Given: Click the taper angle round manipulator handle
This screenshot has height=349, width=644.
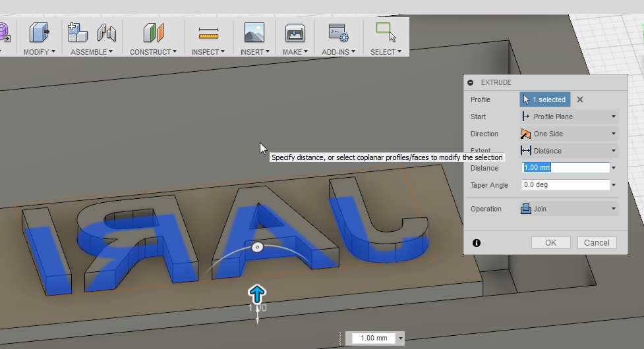Looking at the screenshot, I should [x=257, y=247].
